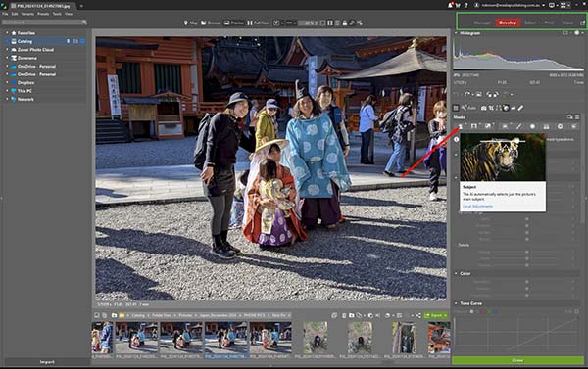The height and width of the screenshot is (369, 588).
Task: Switch to Preview mode
Action: point(234,23)
